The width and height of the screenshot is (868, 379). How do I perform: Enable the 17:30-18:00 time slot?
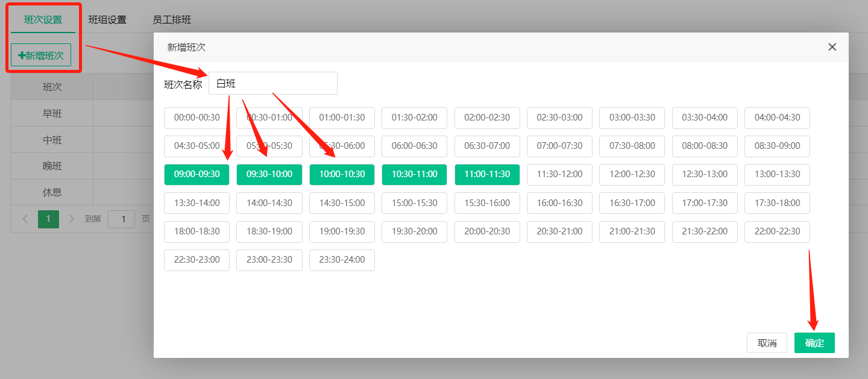(777, 203)
